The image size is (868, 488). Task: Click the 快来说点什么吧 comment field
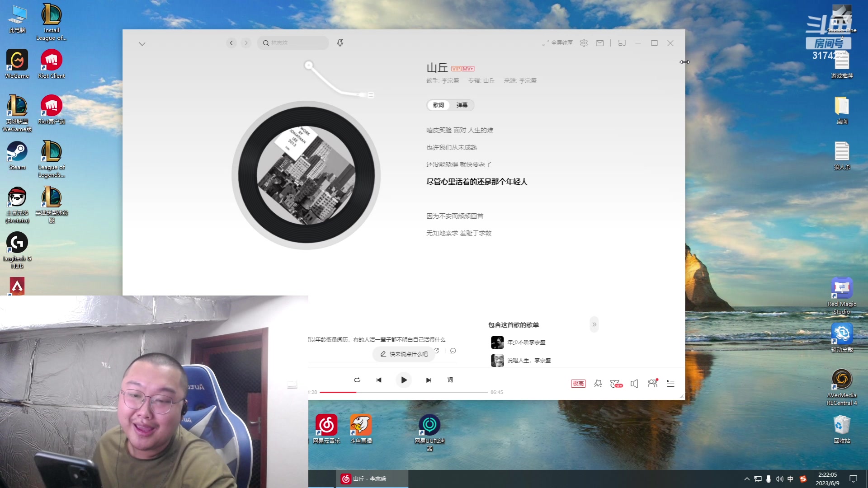pyautogui.click(x=404, y=354)
